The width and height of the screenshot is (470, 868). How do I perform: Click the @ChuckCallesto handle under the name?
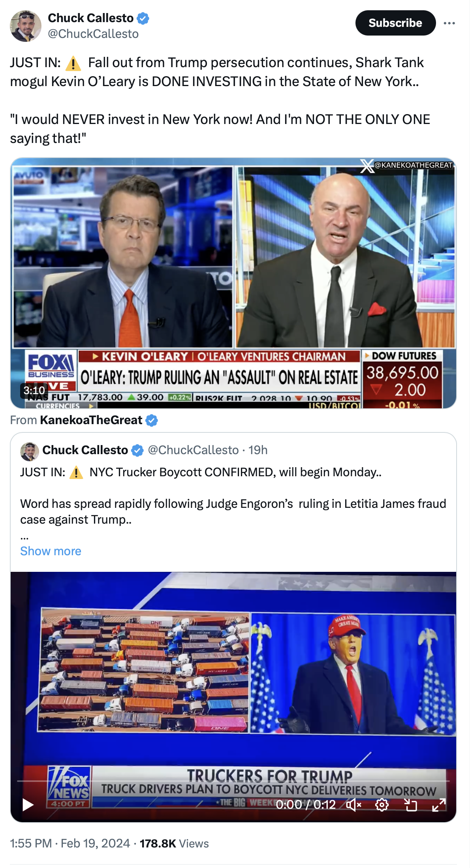(x=93, y=34)
